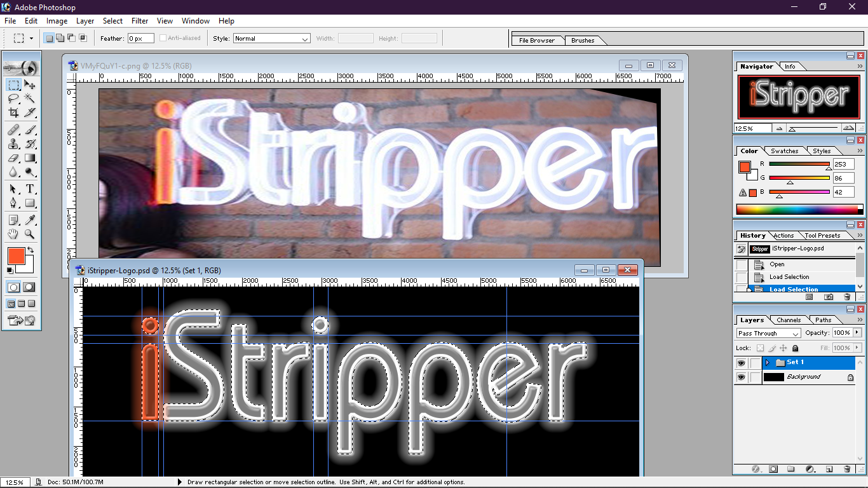Image resolution: width=868 pixels, height=488 pixels.
Task: Click the Tool Presets tab
Action: point(823,236)
